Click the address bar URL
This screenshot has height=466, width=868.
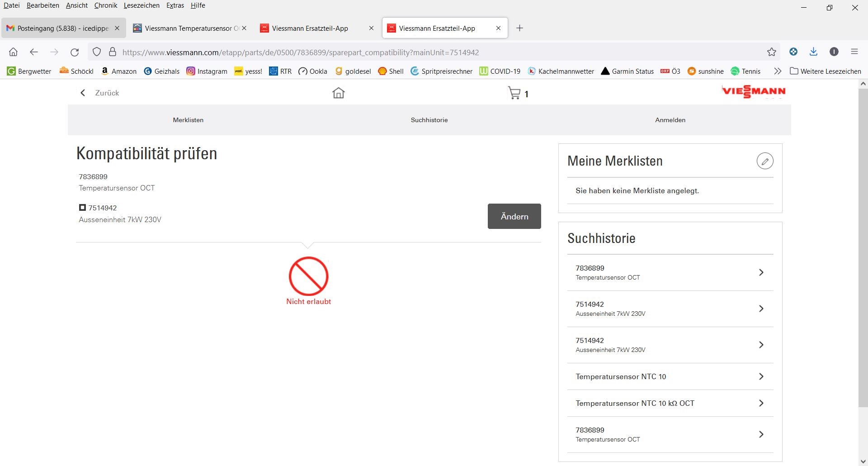pos(301,52)
